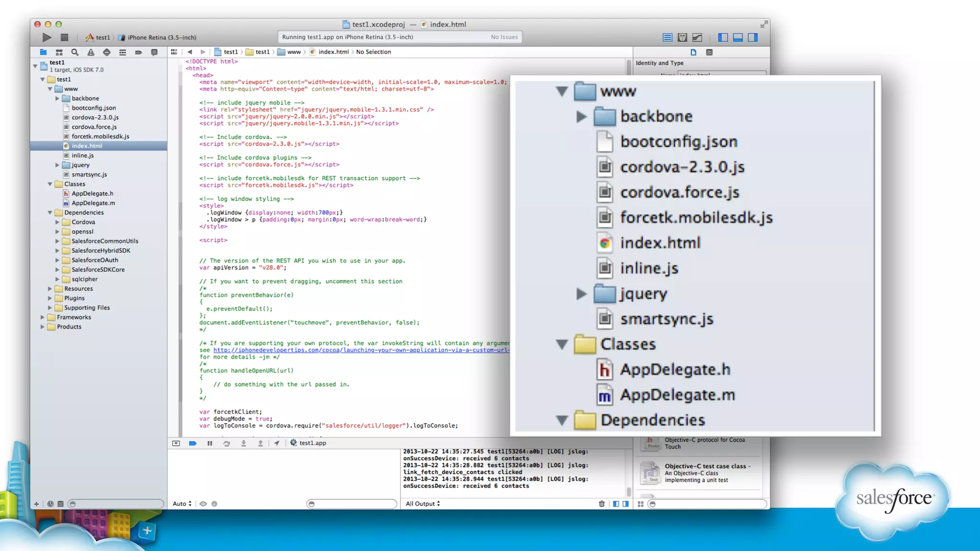Open the Find navigator search icon
980x551 pixels.
75,52
